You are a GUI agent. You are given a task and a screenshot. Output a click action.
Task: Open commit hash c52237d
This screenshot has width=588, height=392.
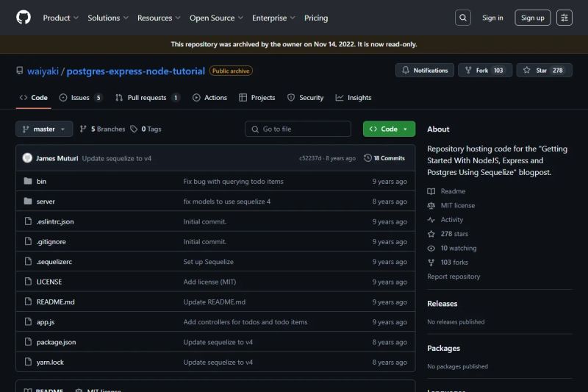[310, 158]
